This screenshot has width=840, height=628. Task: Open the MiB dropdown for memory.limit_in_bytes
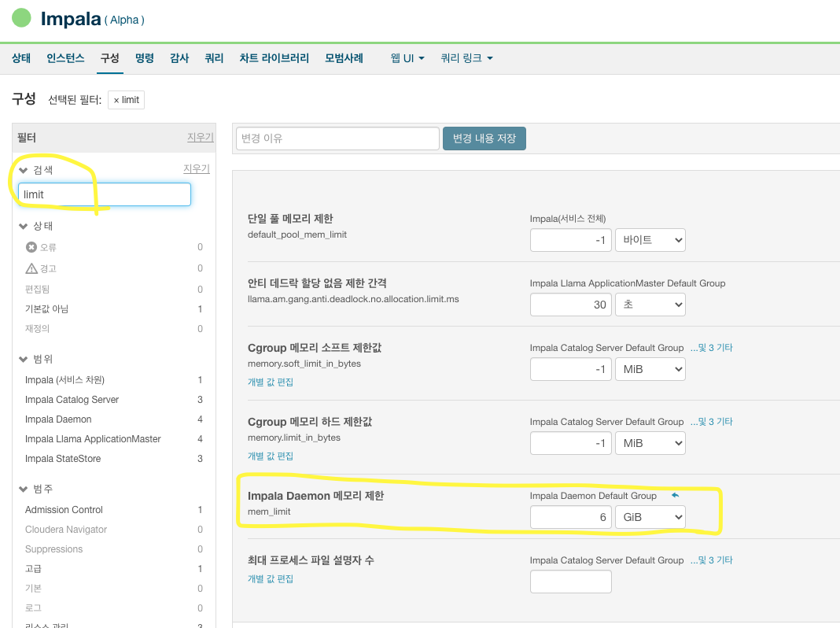point(650,443)
